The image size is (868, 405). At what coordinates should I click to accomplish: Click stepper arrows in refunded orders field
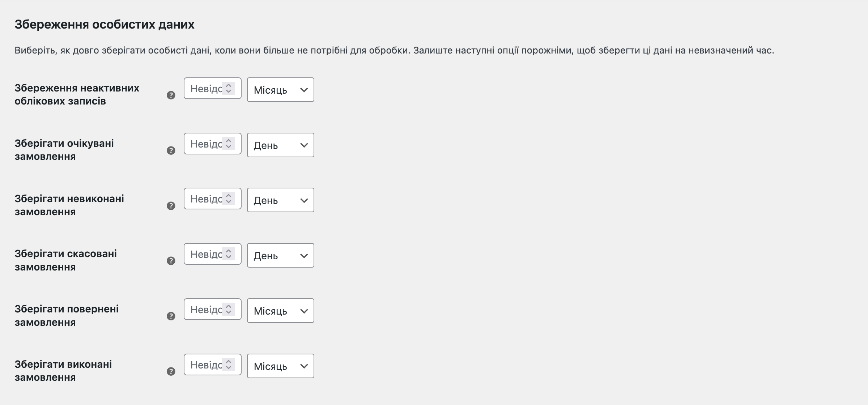(229, 309)
